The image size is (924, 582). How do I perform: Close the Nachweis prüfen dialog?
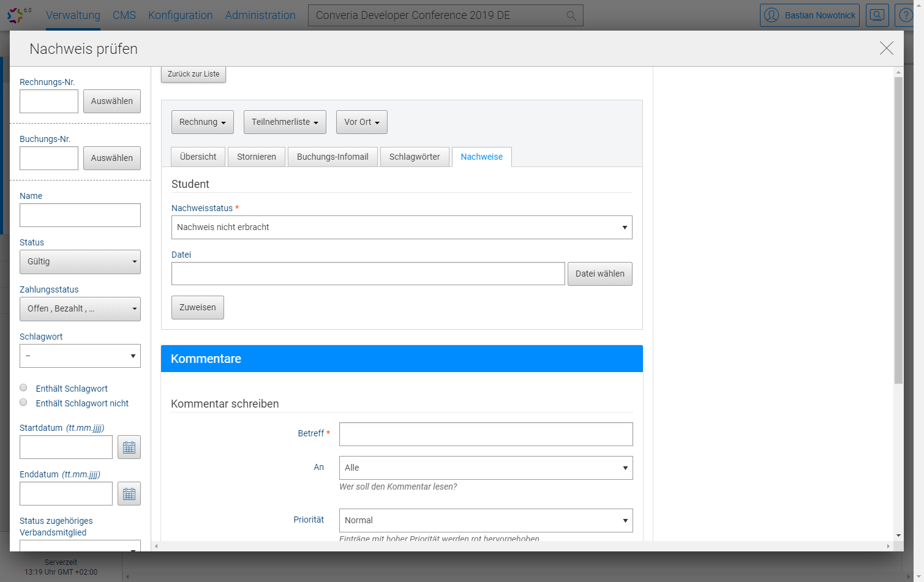(886, 48)
